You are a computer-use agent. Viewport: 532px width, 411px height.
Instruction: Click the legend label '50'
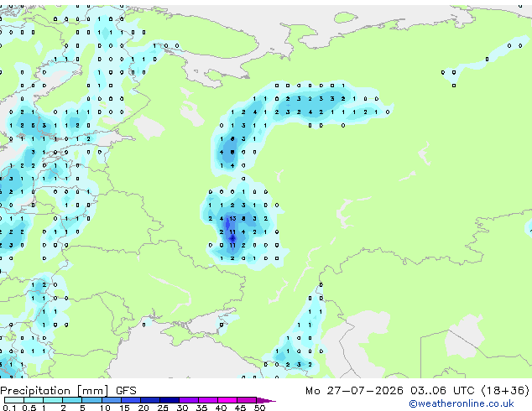coord(259,408)
